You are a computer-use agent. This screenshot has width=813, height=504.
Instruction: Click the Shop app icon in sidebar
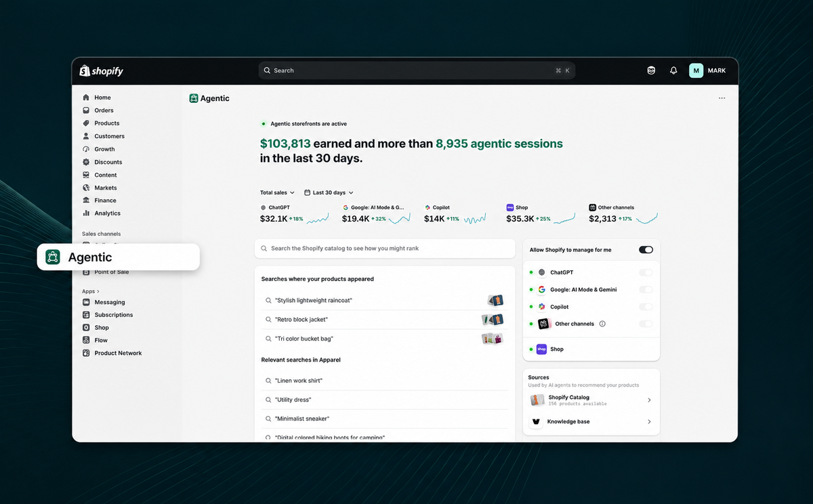click(x=86, y=327)
